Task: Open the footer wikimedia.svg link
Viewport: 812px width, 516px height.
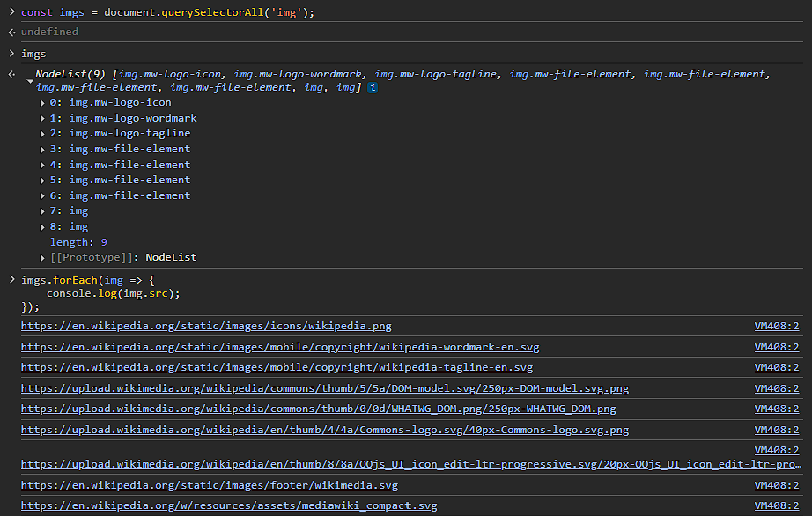Action: [209, 484]
